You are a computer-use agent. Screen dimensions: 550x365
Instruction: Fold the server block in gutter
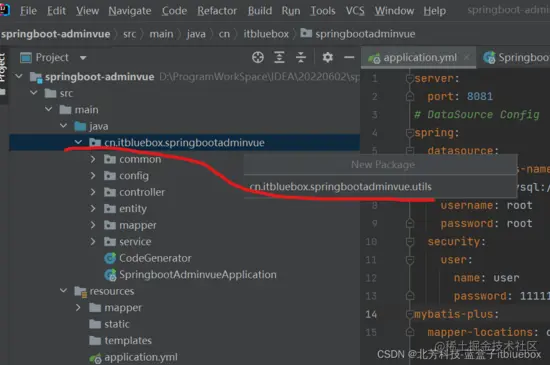point(410,78)
